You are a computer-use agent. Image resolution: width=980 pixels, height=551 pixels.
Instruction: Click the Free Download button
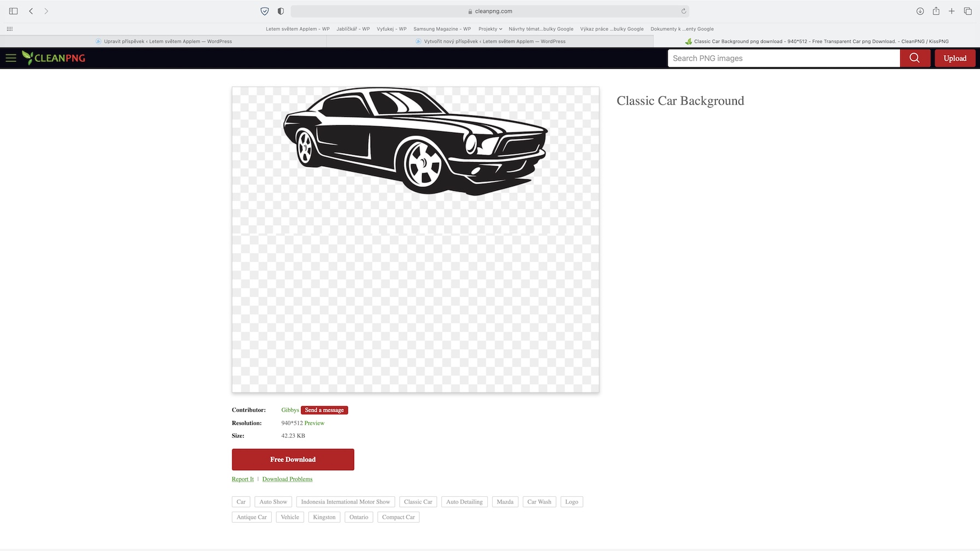point(293,460)
